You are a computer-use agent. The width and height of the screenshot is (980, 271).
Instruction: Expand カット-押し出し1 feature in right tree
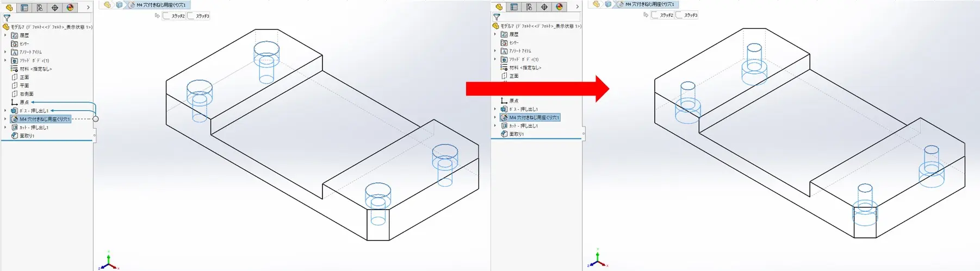[495, 125]
